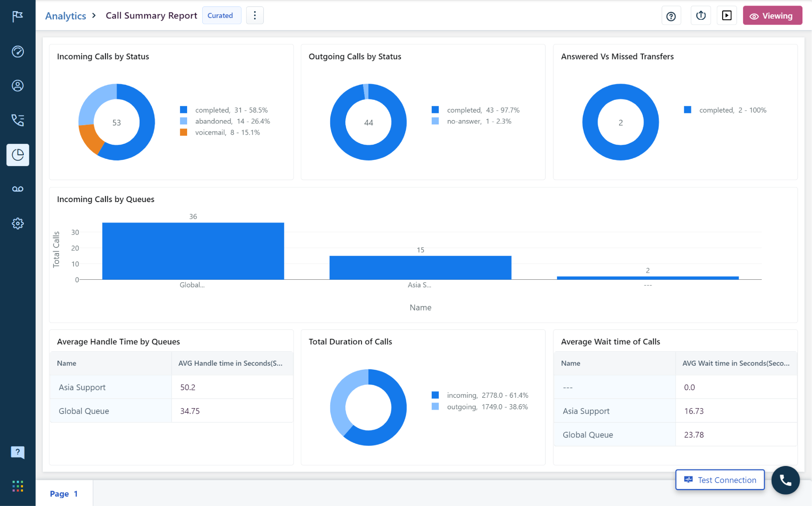Open the floating phone dialer button

click(785, 480)
